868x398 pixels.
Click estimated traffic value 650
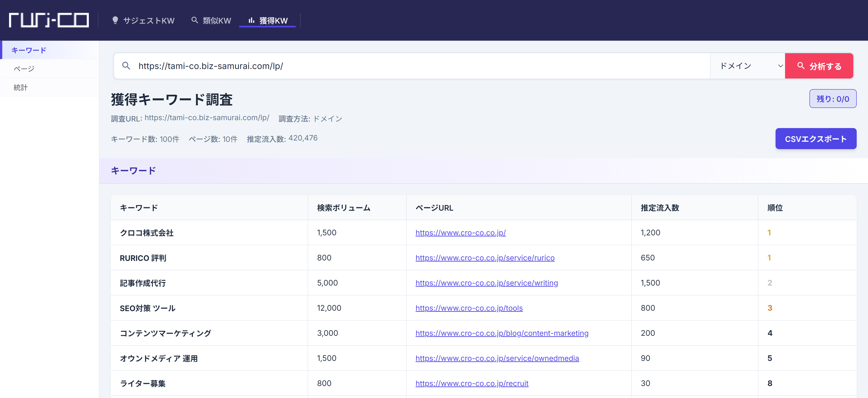pos(647,258)
